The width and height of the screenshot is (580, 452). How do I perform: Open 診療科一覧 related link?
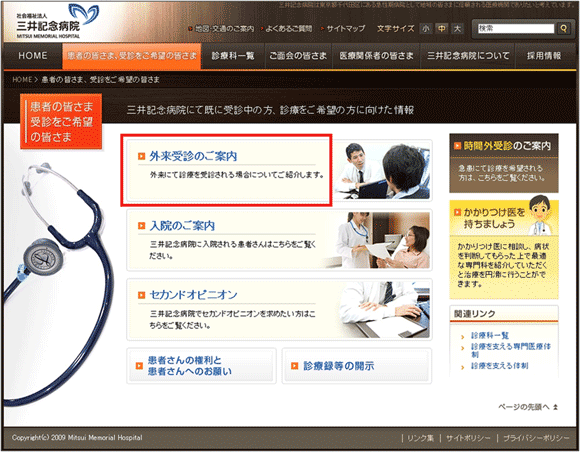[x=490, y=335]
